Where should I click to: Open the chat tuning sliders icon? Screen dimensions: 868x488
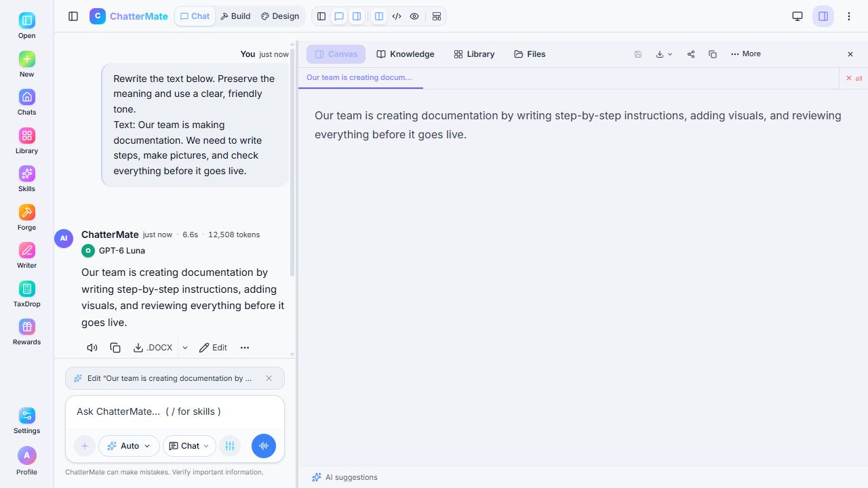pyautogui.click(x=230, y=446)
